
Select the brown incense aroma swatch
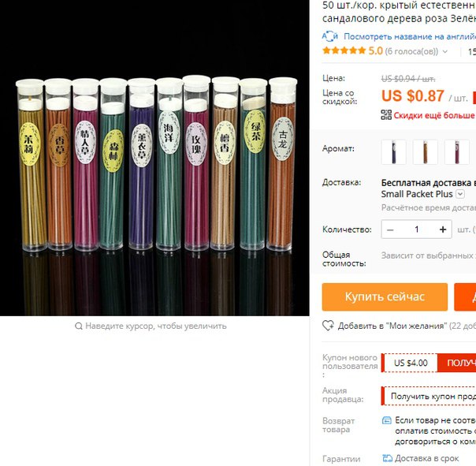(x=426, y=152)
